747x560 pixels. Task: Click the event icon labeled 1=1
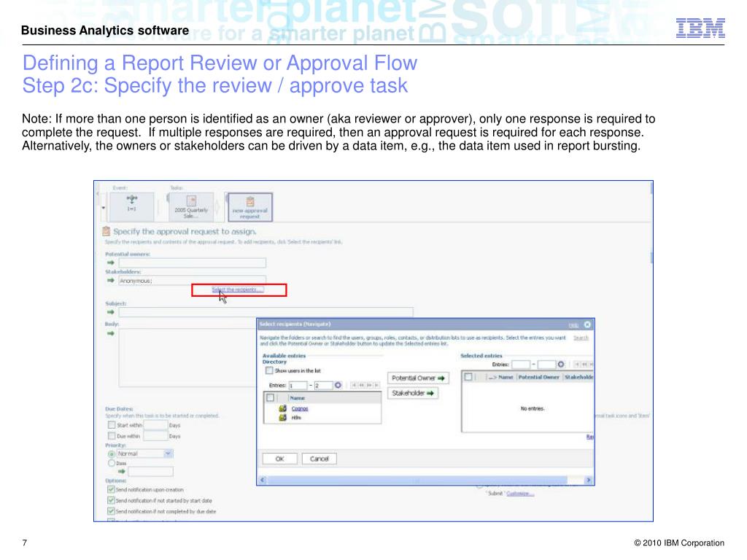click(132, 206)
